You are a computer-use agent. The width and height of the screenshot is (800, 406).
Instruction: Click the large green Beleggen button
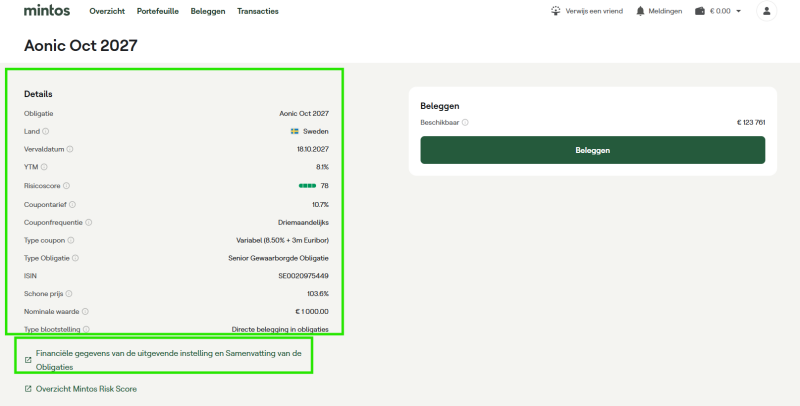[592, 150]
